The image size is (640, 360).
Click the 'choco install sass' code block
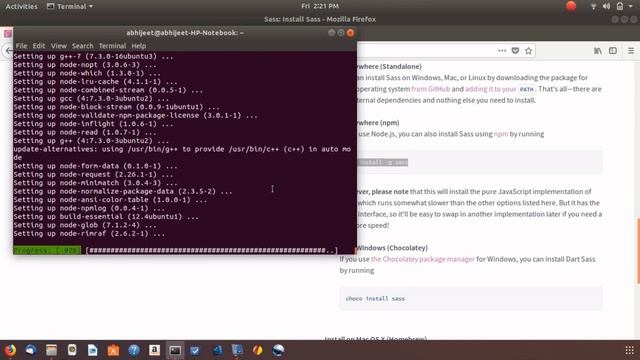pyautogui.click(x=471, y=298)
